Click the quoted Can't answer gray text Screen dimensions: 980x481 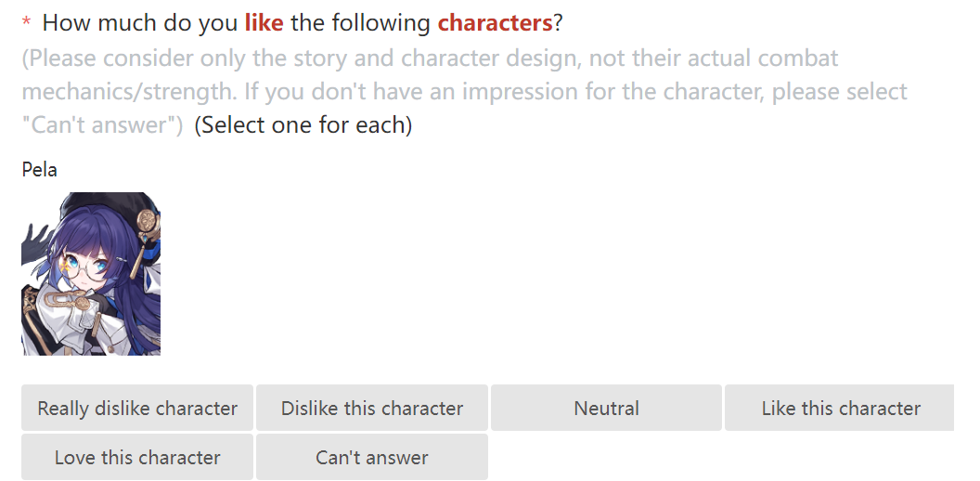click(x=102, y=124)
